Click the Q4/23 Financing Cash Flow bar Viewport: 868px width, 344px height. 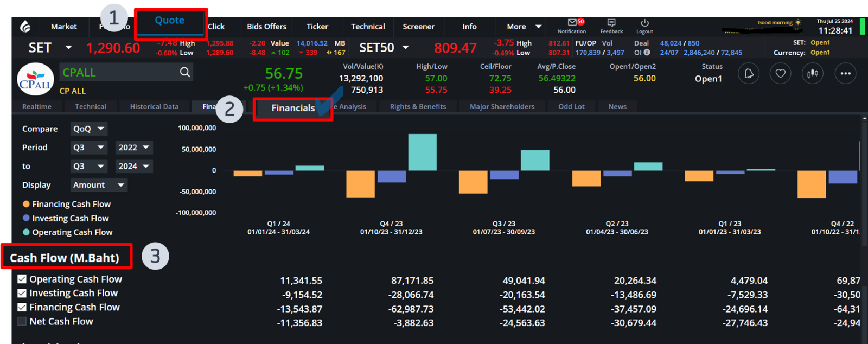pos(361,184)
